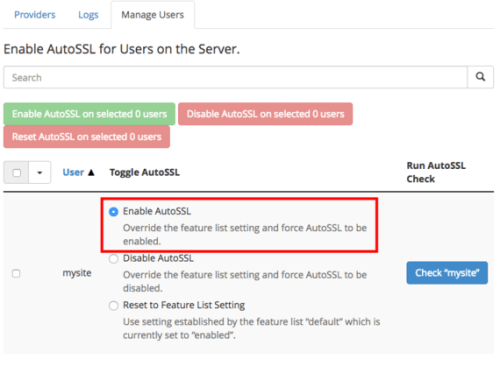Tick the select-all users checkbox in header
Screen dimensions: 500x366
point(16,173)
